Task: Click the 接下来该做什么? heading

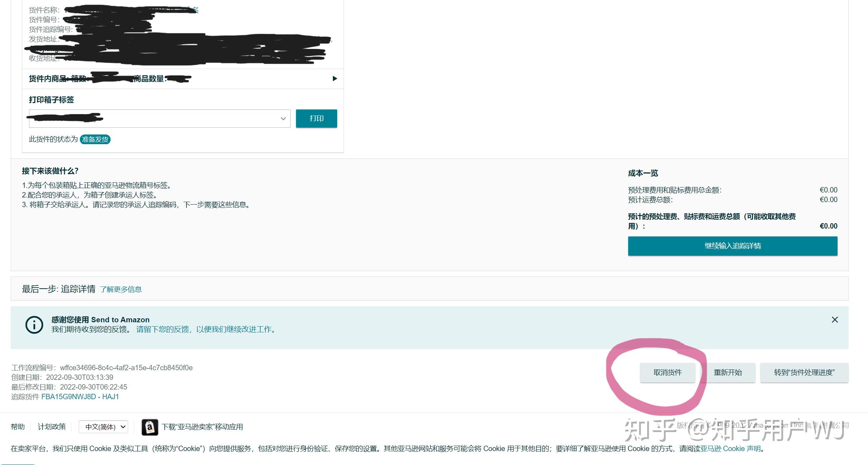Action: coord(50,171)
